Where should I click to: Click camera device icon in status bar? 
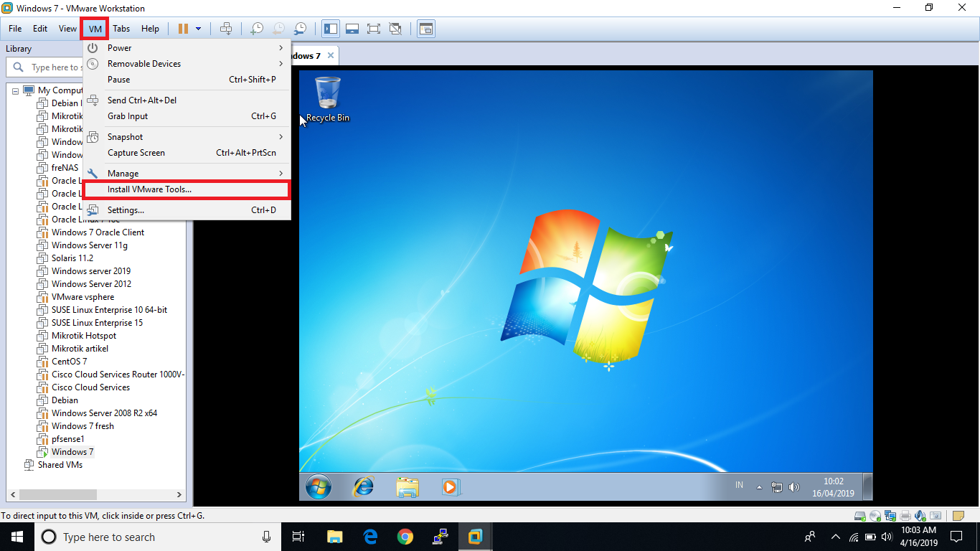[936, 515]
